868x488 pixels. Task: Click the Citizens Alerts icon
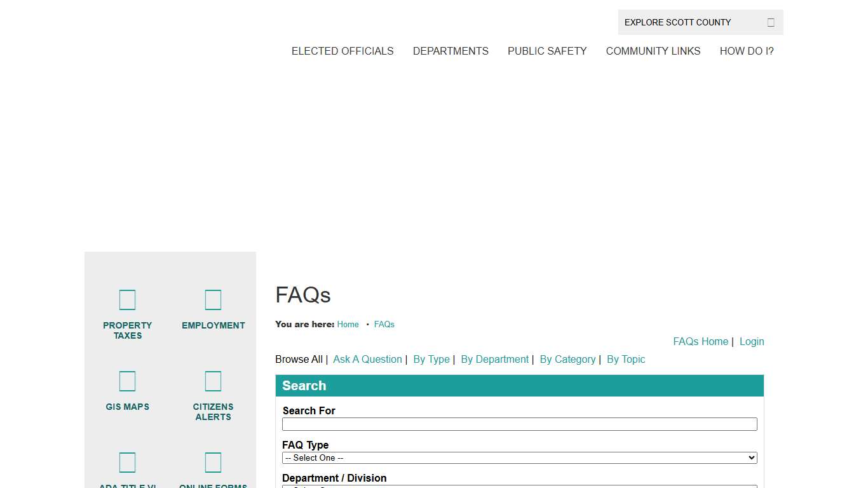coord(213,381)
